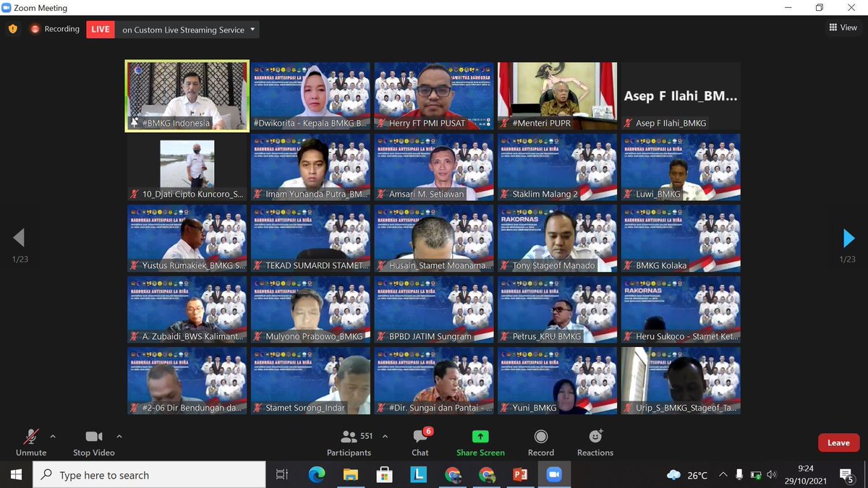The width and height of the screenshot is (868, 488).
Task: Open the Chat panel
Action: [421, 442]
